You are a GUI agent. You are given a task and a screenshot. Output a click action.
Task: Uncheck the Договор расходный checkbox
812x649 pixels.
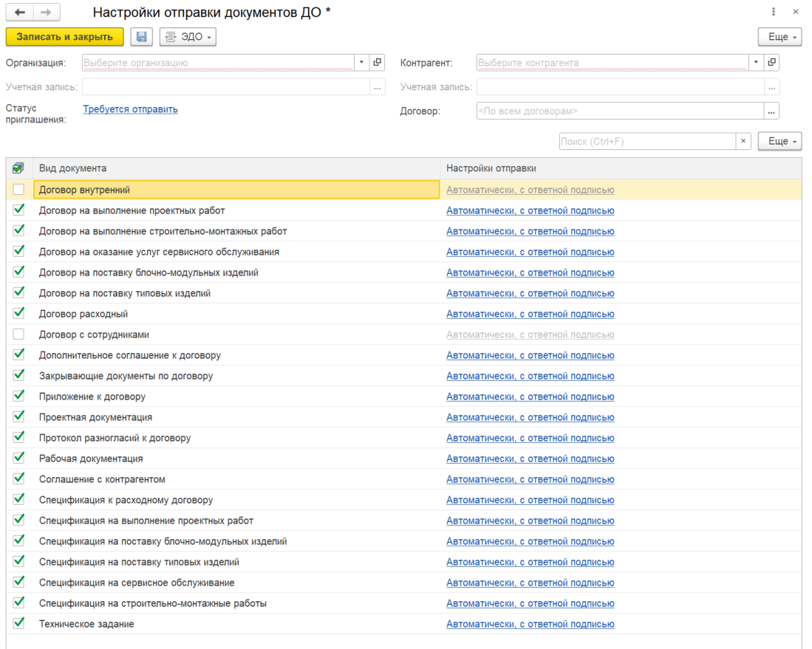point(18,313)
